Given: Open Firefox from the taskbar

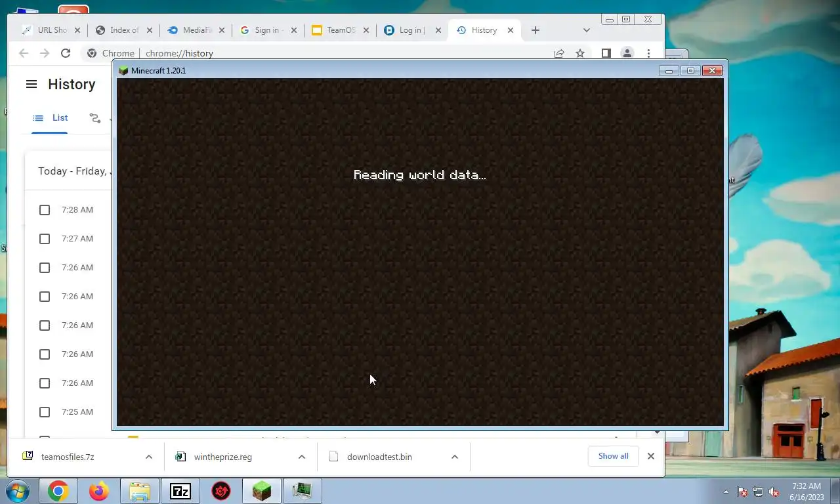Looking at the screenshot, I should (x=99, y=491).
